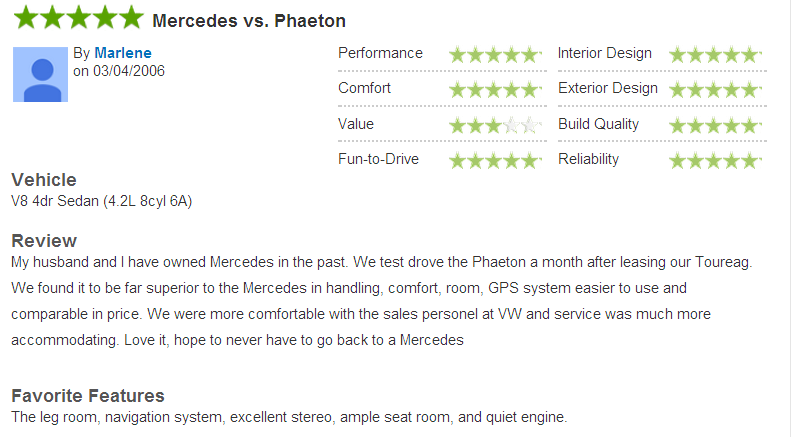The image size is (791, 437).
Task: Click the V8 4dr Sedan vehicle text
Action: [x=101, y=201]
